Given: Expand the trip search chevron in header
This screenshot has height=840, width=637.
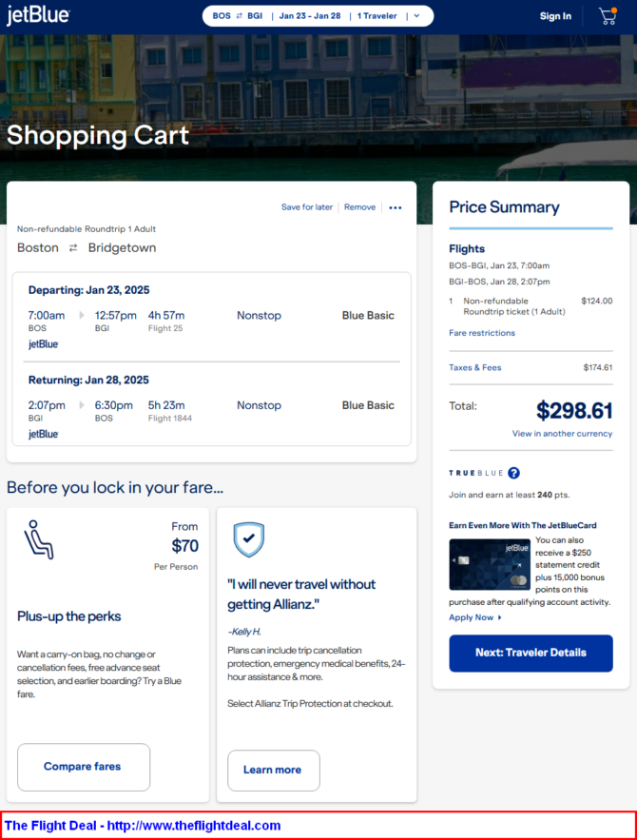Looking at the screenshot, I should tap(417, 16).
